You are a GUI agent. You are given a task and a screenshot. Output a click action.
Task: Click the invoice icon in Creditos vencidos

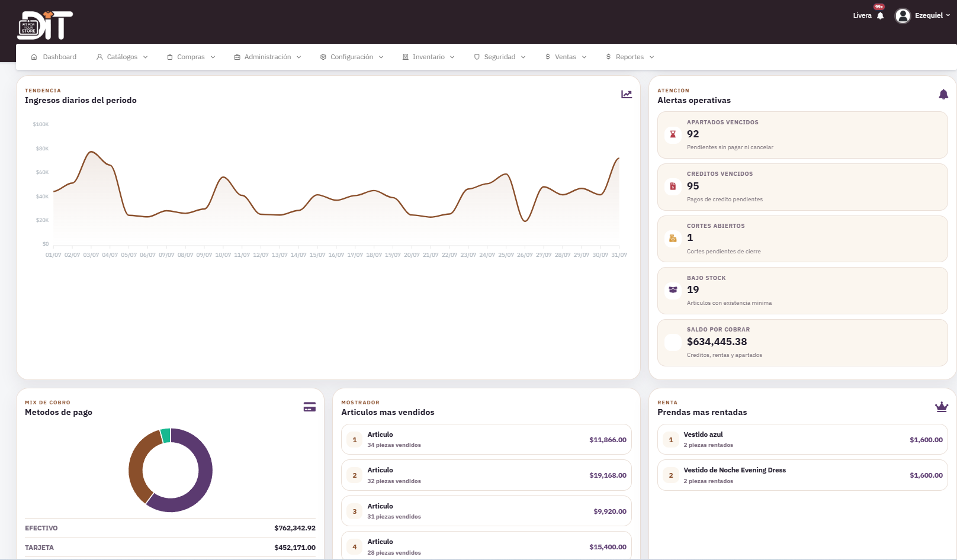tap(673, 186)
